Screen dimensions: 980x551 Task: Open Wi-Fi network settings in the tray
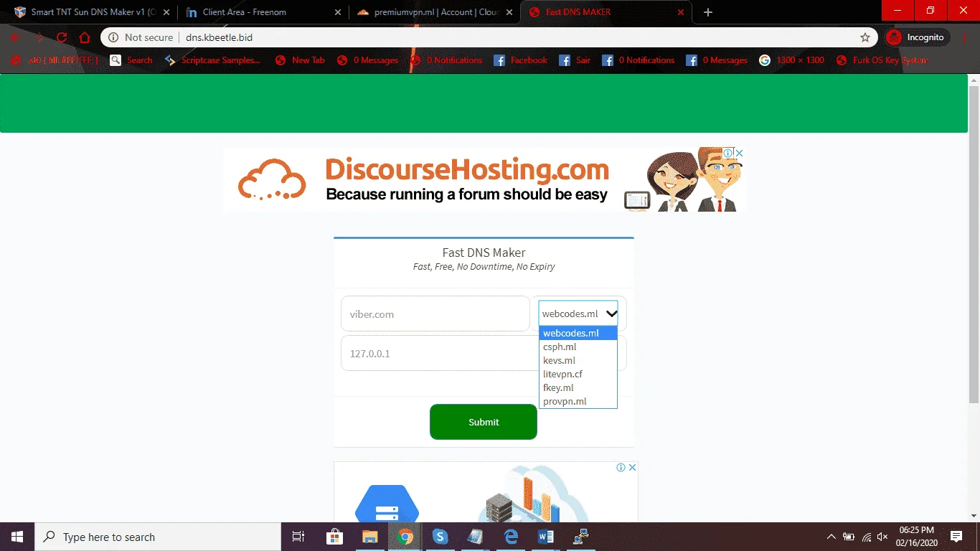click(x=866, y=537)
